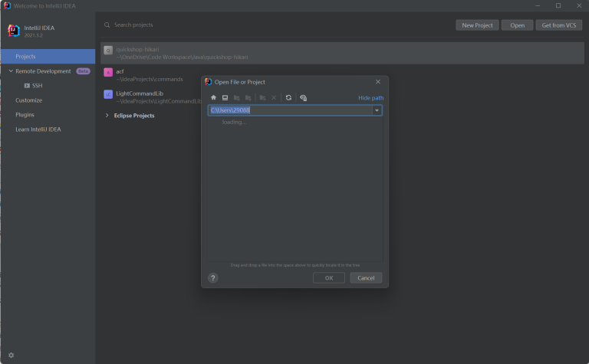Open settings gear in bottom-left corner

[11, 355]
